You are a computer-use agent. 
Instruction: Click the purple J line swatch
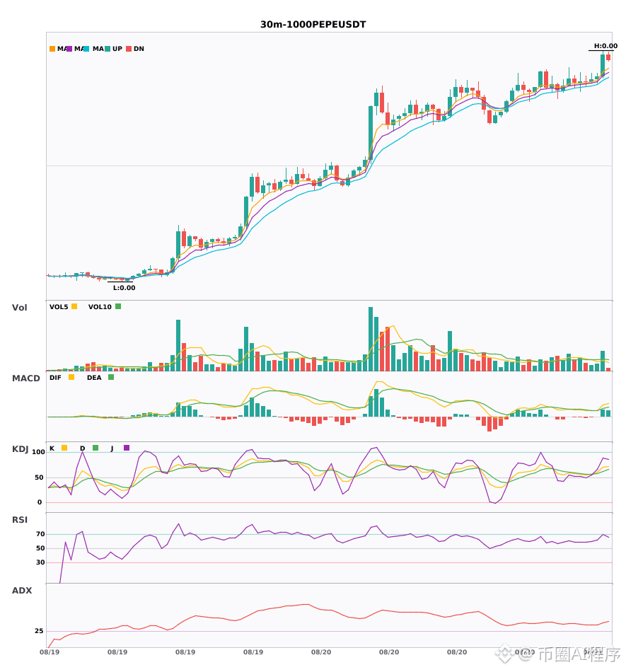(x=127, y=448)
